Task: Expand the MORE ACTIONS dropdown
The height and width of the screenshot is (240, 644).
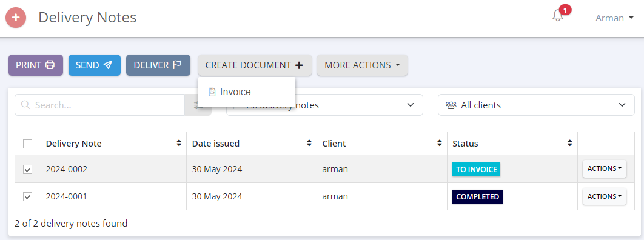Action: click(x=362, y=65)
